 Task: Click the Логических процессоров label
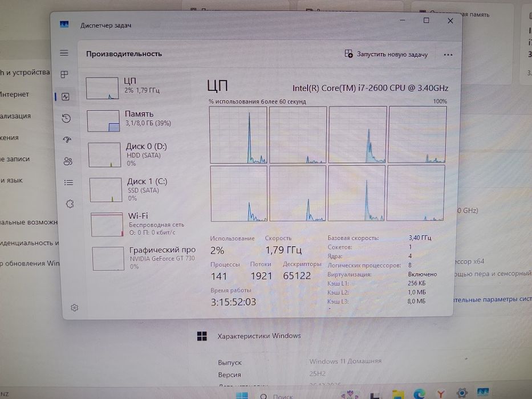click(x=364, y=265)
